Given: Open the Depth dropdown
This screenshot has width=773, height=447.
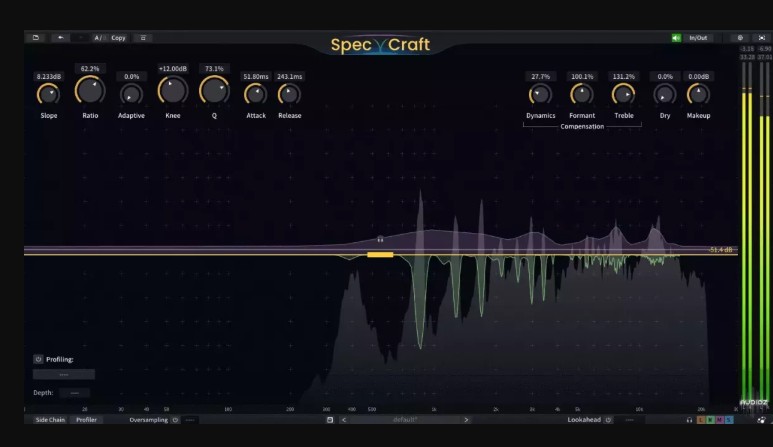Looking at the screenshot, I should coord(74,393).
